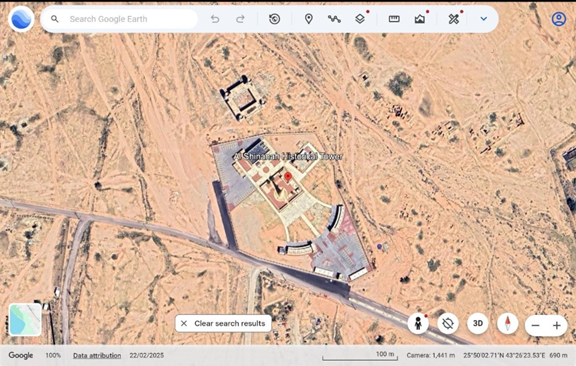Viewport: 576px width, 366px height.
Task: Expand the toolbar more-options chevron
Action: click(484, 19)
